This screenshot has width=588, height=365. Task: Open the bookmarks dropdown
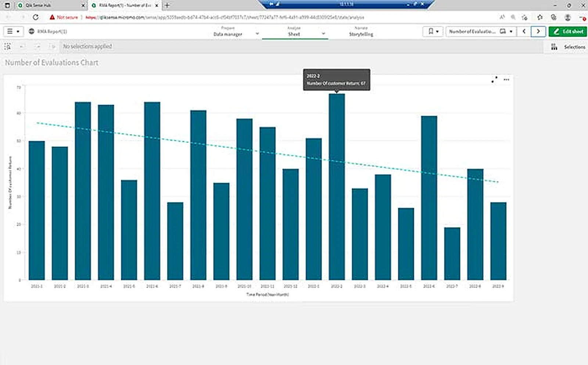pos(433,32)
